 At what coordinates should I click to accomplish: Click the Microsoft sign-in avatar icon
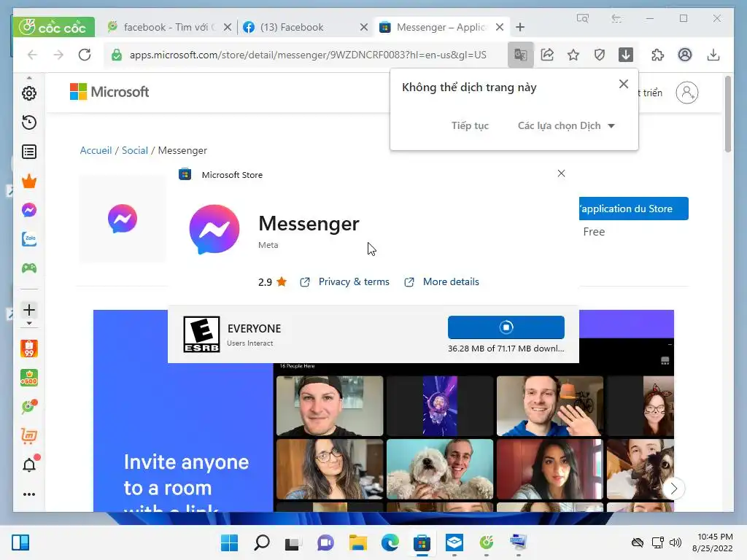click(x=687, y=93)
